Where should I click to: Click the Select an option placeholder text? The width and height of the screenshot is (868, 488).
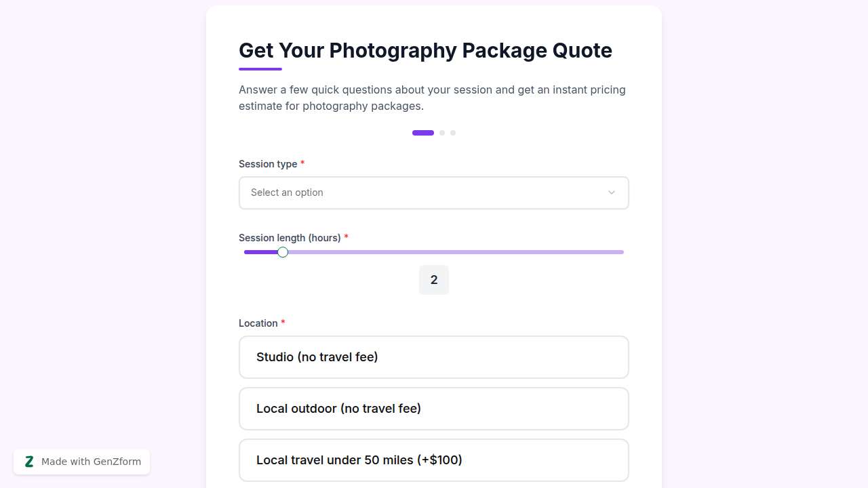287,192
